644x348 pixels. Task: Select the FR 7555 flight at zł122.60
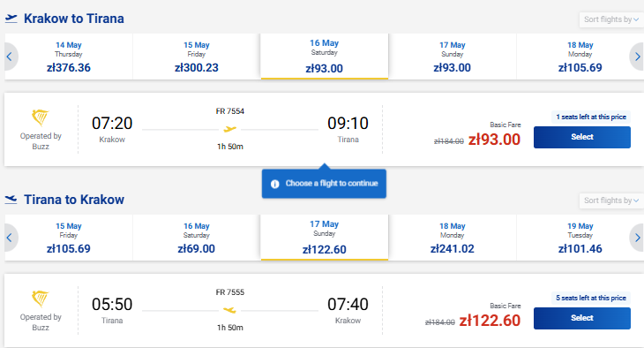582,318
